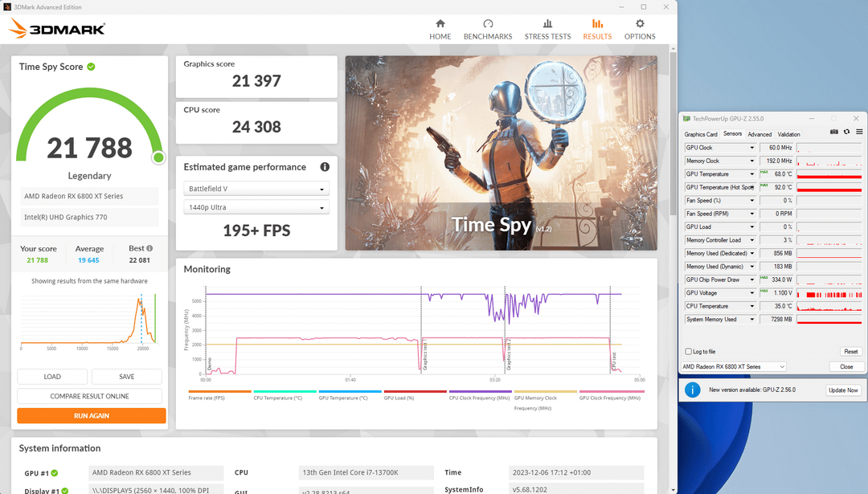Click the Close button in GPU-Z
Viewport: 868px width, 494px height.
[x=845, y=367]
